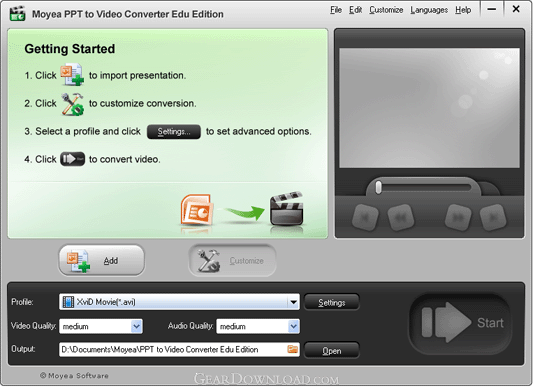The height and width of the screenshot is (388, 535).
Task: Open Settings next to Profile
Action: [x=331, y=302]
